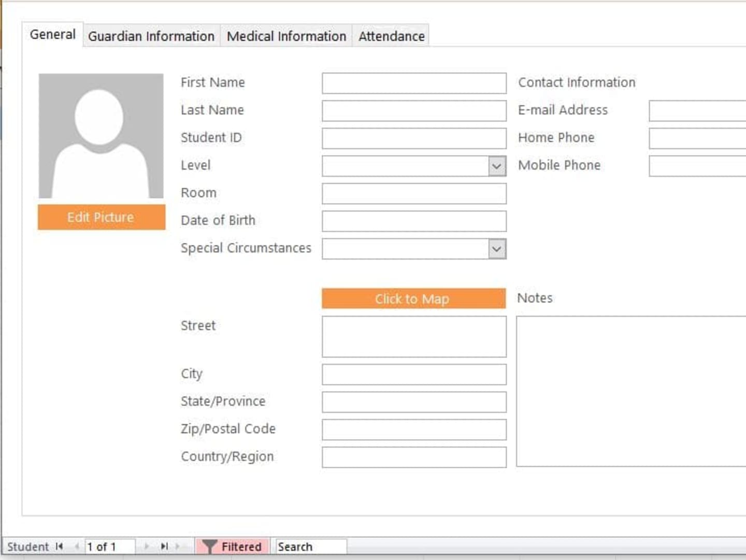Click the Contact Information heading
The width and height of the screenshot is (746, 560).
pos(577,82)
